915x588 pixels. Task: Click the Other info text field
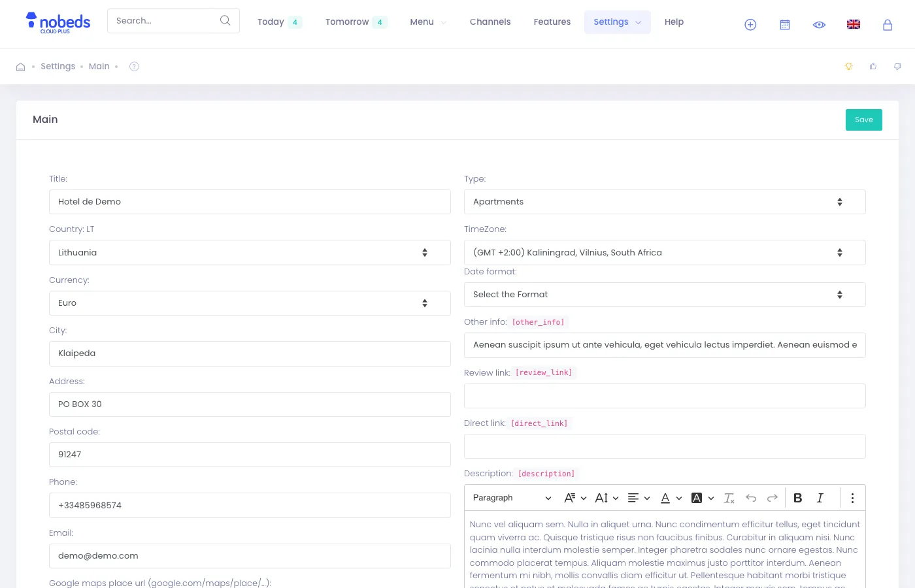[x=665, y=345]
